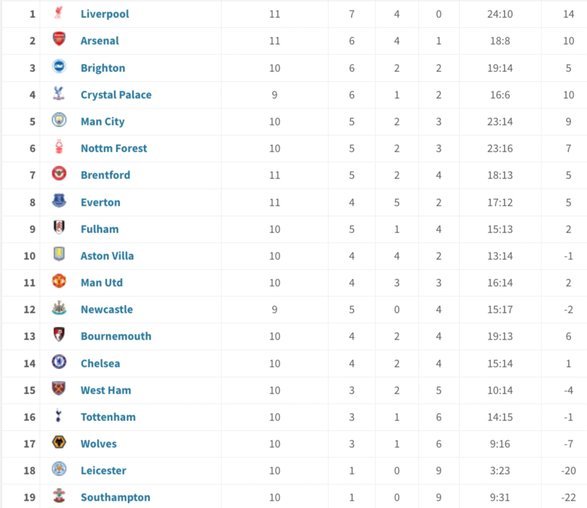Open the Bournemouth team link
This screenshot has width=587, height=508.
[116, 336]
